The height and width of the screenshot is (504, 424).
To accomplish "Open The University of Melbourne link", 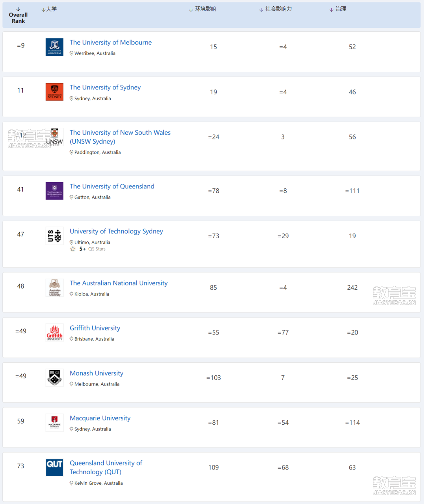I will (x=111, y=42).
